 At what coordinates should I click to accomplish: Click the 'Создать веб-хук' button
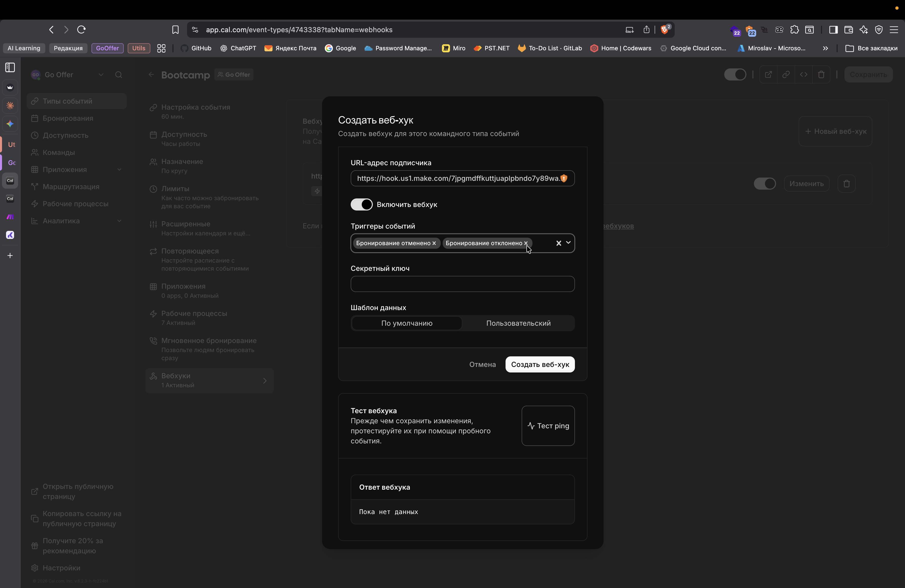(x=539, y=364)
